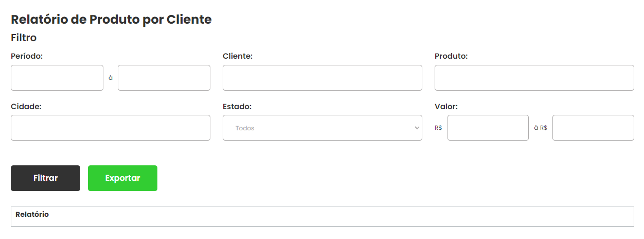Image resolution: width=644 pixels, height=239 pixels.
Task: Focus the Produto input field
Action: click(x=534, y=78)
